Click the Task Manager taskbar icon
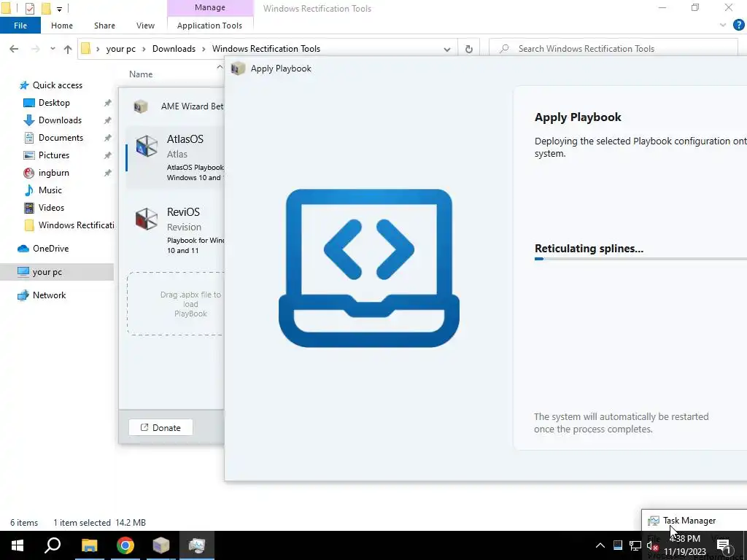747x560 pixels. [197, 545]
